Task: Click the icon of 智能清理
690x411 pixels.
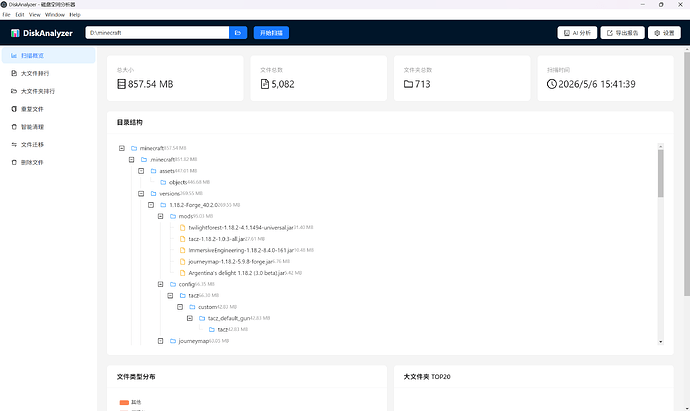Action: 14,127
